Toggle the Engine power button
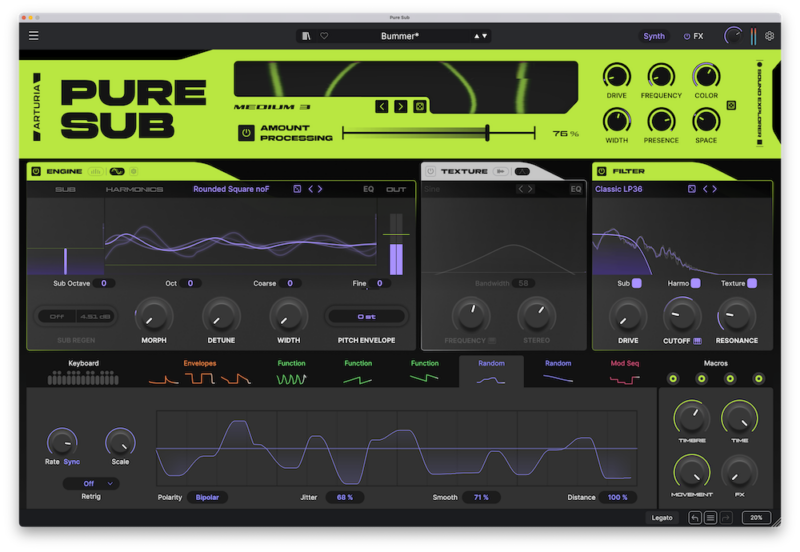 click(x=36, y=171)
